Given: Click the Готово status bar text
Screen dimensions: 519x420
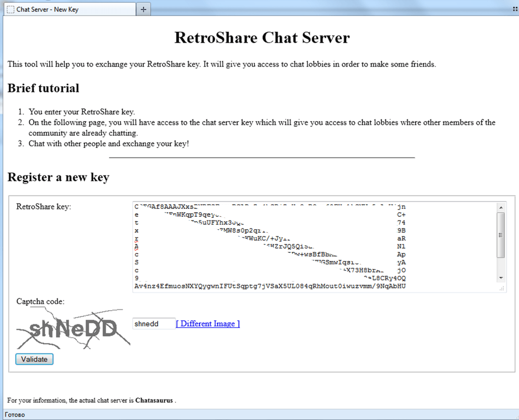Looking at the screenshot, I should 15,415.
